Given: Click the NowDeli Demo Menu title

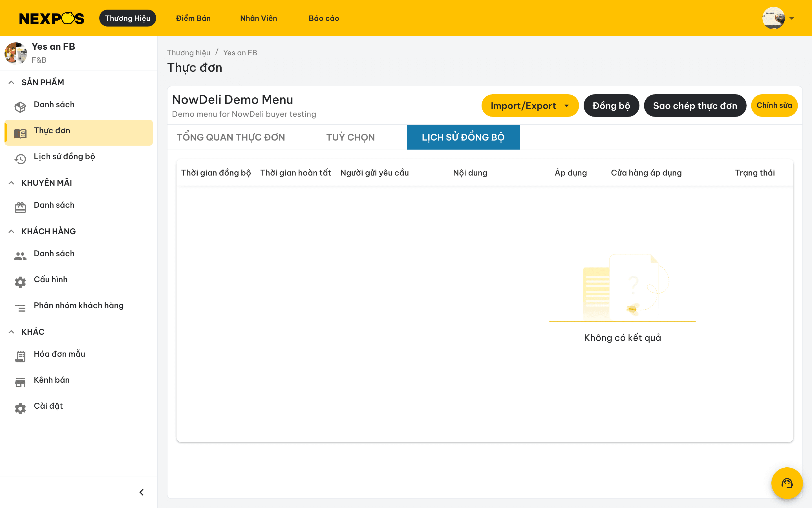Looking at the screenshot, I should click(233, 99).
